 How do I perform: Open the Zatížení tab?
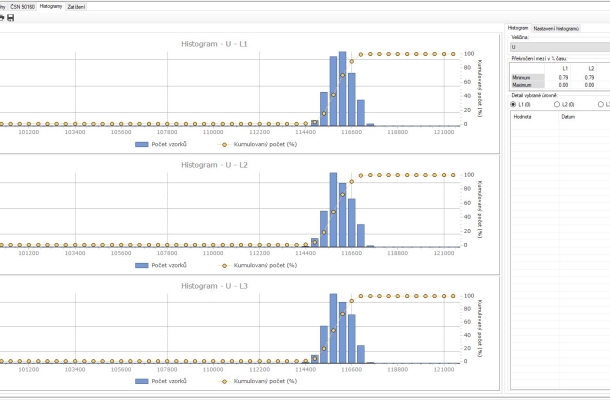(75, 6)
